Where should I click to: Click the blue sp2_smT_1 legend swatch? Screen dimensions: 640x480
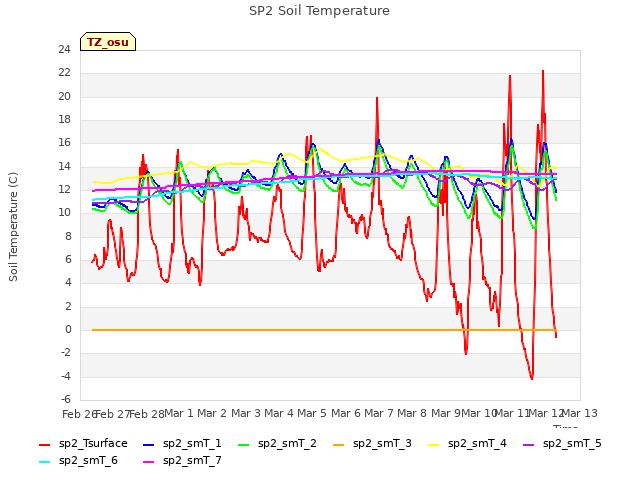[149, 444]
